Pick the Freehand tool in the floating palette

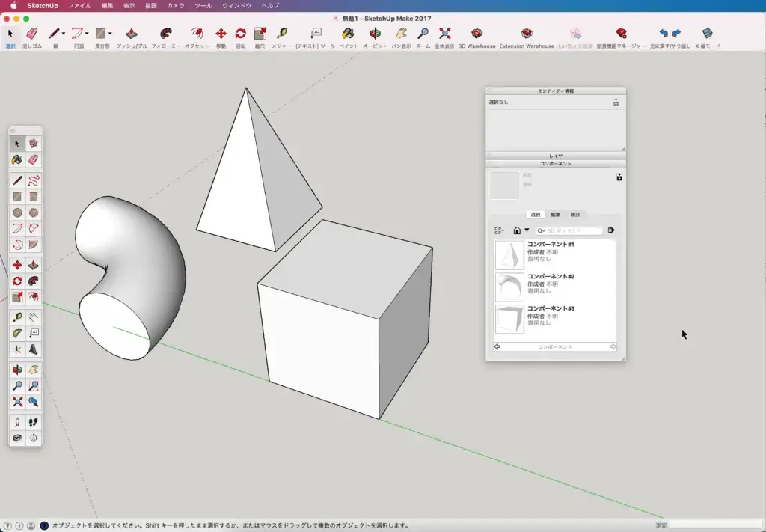tap(33, 181)
